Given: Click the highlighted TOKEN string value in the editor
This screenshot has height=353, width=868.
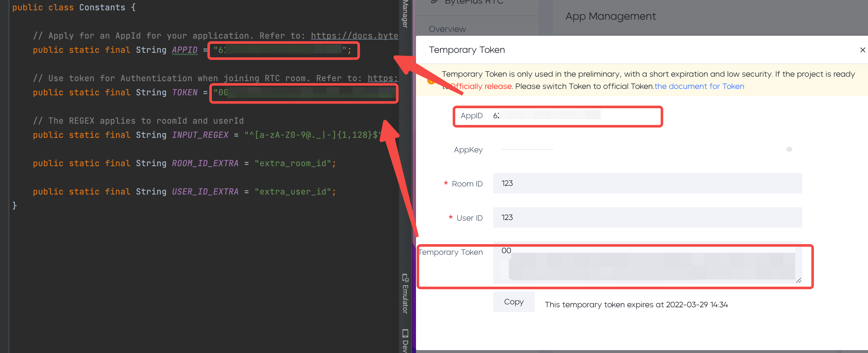Looking at the screenshot, I should pos(303,93).
